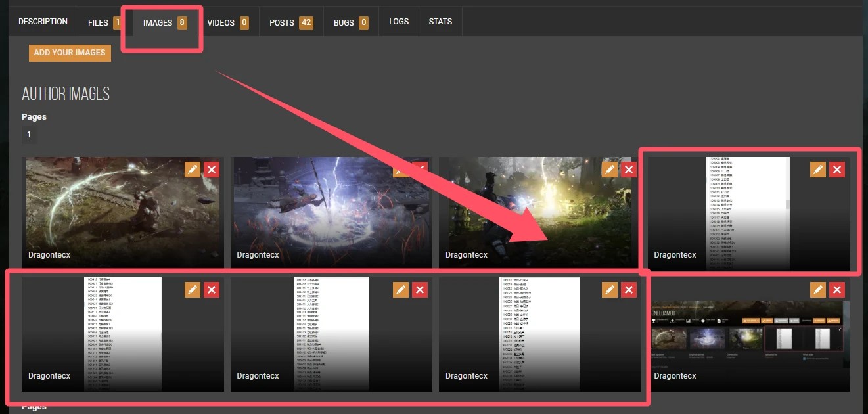Delete the first battle scene image

[x=212, y=170]
